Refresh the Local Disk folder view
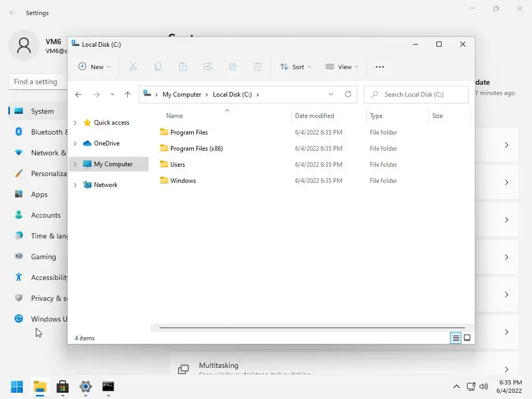The width and height of the screenshot is (532, 399). 348,95
